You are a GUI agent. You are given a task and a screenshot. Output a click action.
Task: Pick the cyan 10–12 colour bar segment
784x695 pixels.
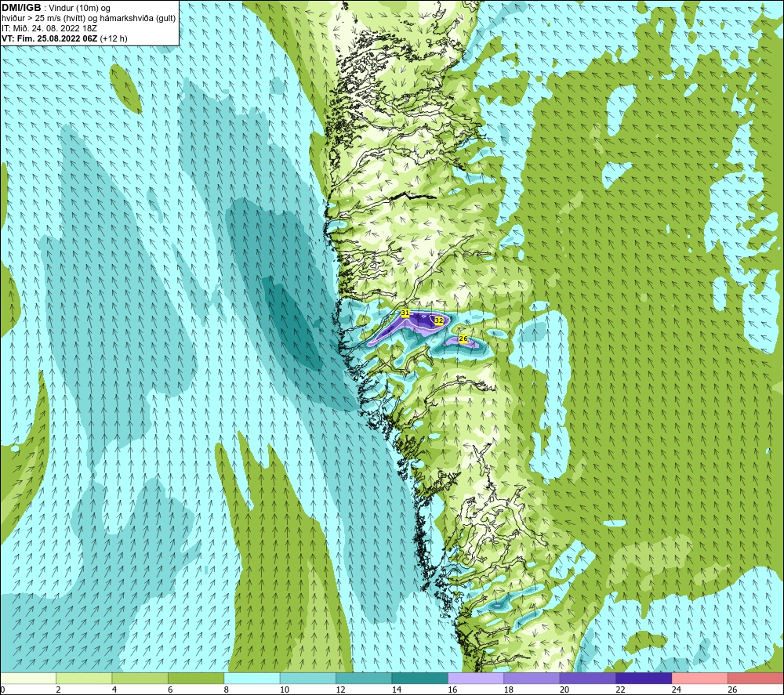tap(308, 679)
